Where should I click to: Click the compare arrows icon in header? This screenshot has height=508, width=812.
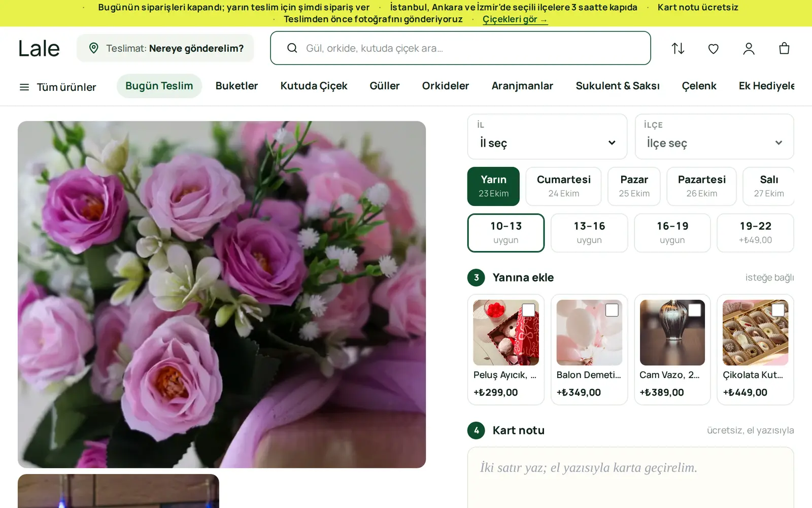(678, 48)
